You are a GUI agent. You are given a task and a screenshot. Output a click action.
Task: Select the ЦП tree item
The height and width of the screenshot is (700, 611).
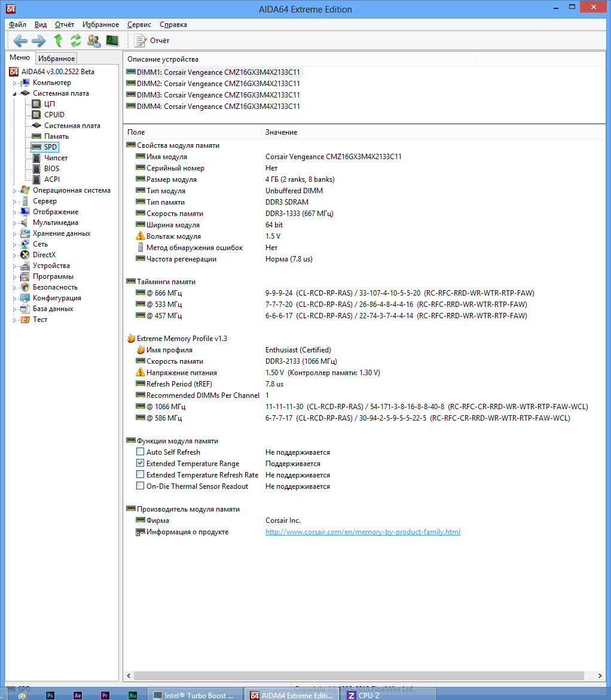coord(50,104)
